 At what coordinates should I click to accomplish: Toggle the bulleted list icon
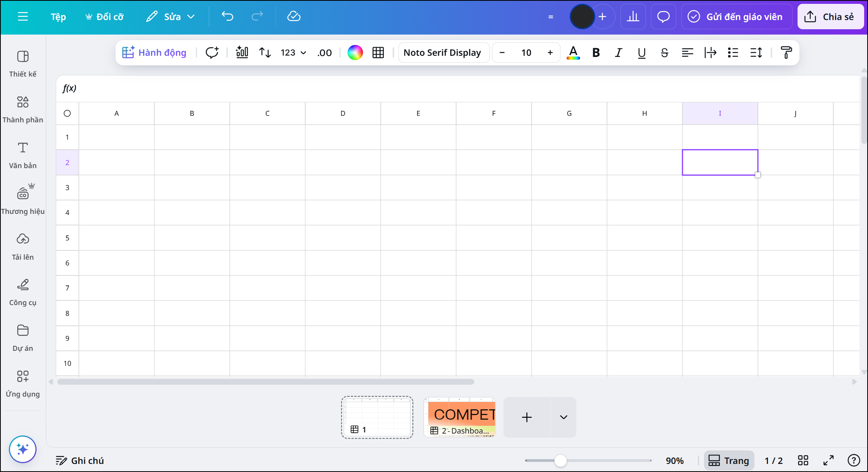point(733,52)
